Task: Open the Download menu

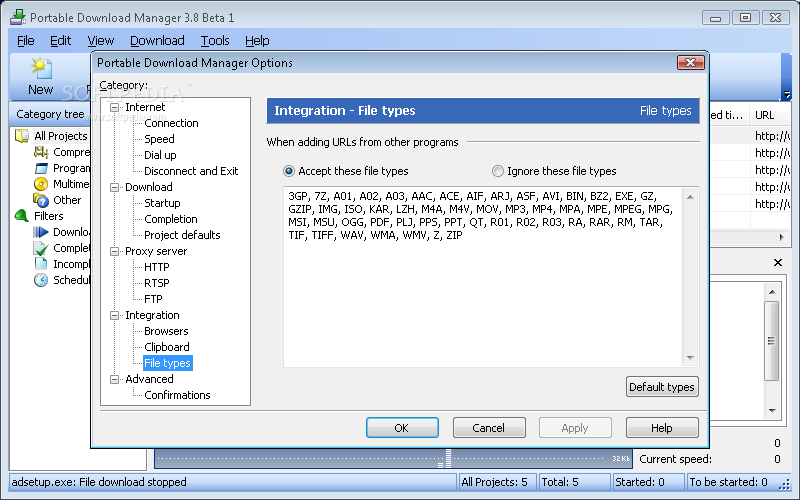Action: click(x=157, y=40)
